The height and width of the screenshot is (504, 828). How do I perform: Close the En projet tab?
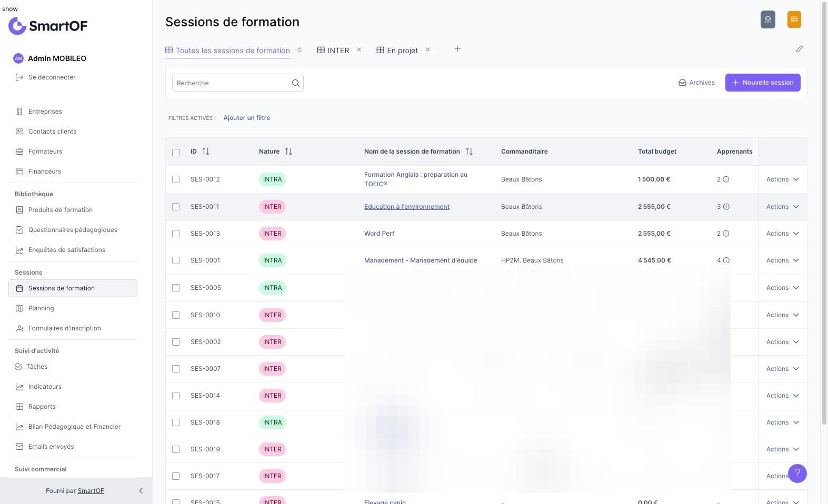pos(427,49)
